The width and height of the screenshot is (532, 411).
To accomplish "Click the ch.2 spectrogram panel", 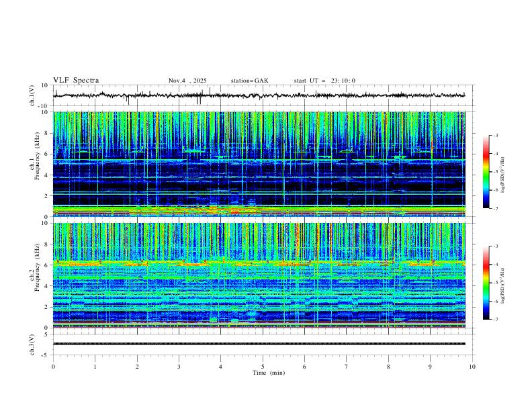I will pos(259,275).
